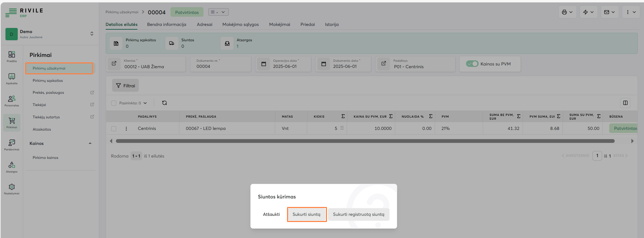Collapse the Kainos section chevron

point(90,144)
